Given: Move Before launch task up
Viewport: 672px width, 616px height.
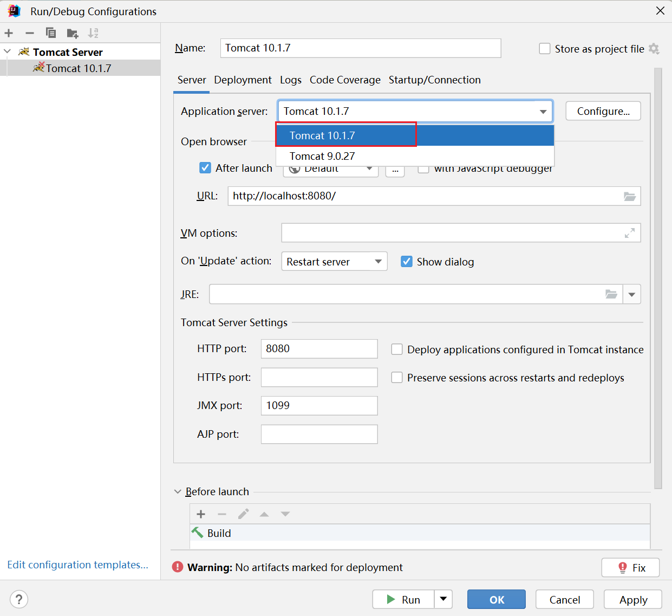Looking at the screenshot, I should click(264, 514).
